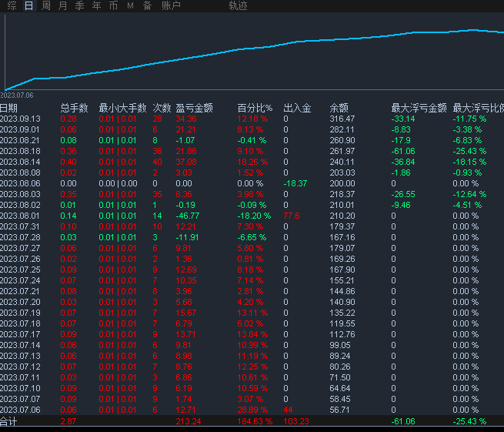The image size is (504, 432).
Task: Switch to the 年 yearly tab
Action: pos(96,5)
